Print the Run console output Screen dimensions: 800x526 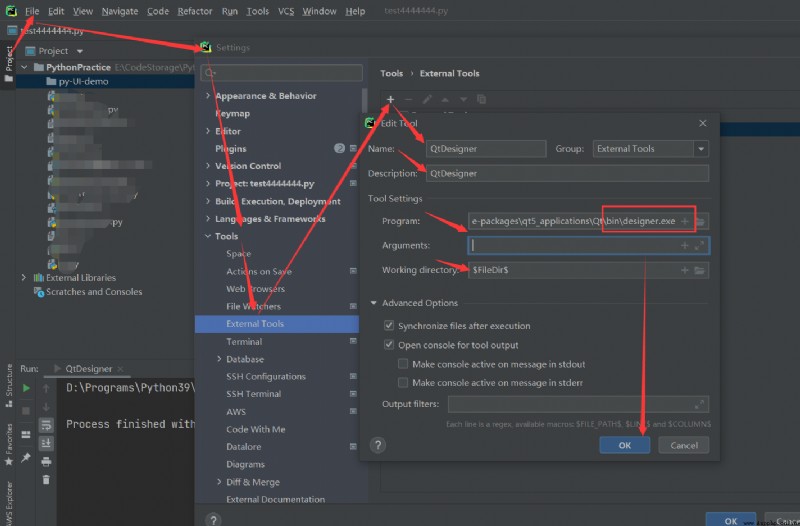point(46,462)
